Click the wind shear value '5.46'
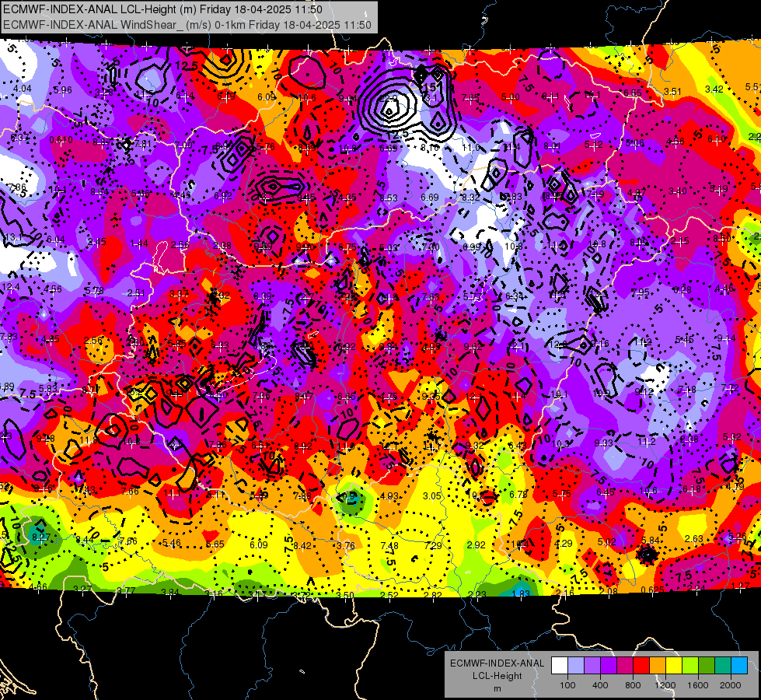This screenshot has width=761, height=700. point(171,543)
